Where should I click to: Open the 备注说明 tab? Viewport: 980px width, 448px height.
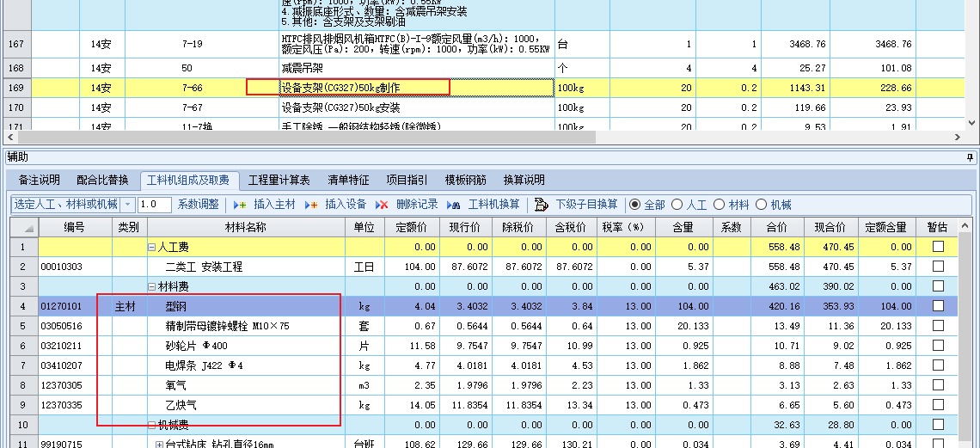(40, 181)
